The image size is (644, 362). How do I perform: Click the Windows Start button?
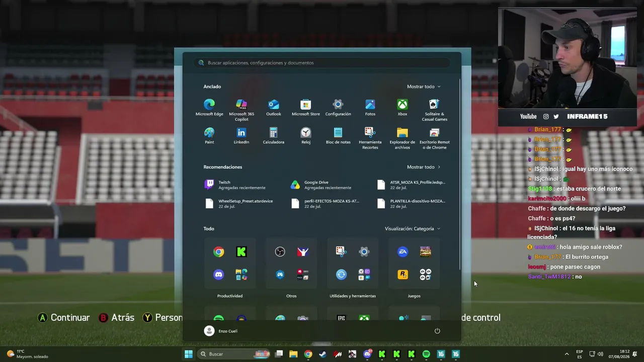[x=189, y=354]
